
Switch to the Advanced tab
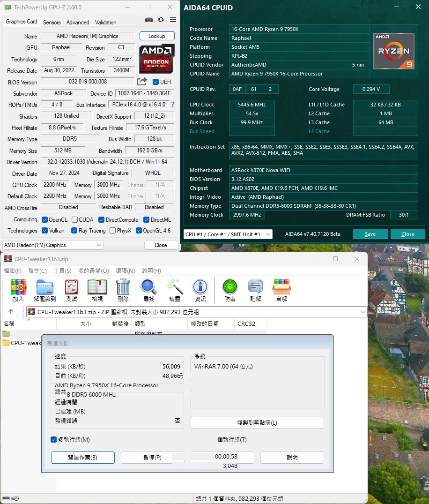pos(78,22)
